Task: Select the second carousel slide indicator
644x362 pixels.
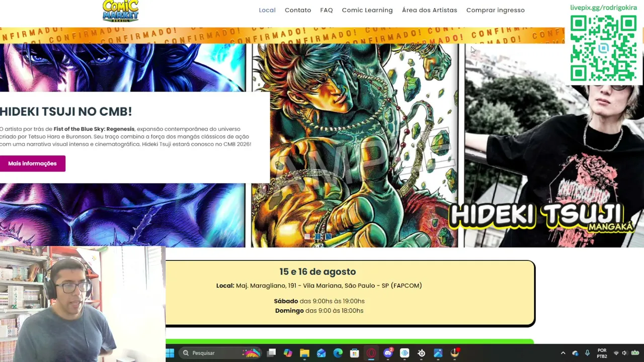Action: pyautogui.click(x=317, y=236)
